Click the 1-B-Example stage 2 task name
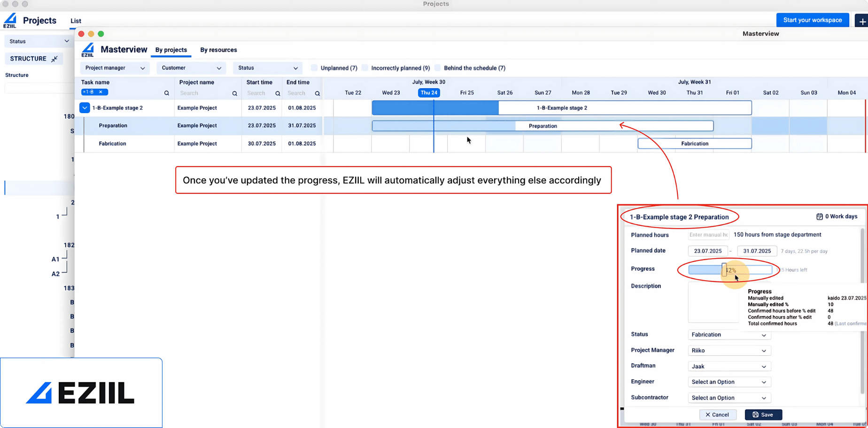This screenshot has height=428, width=868. point(117,108)
